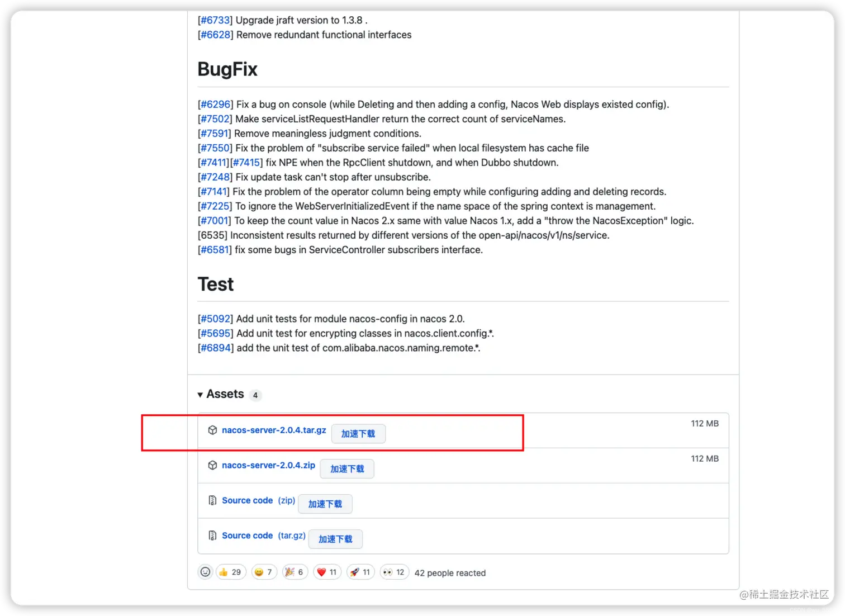
Task: Click 加速下载 button for Source code (tar.gz)
Action: click(335, 539)
